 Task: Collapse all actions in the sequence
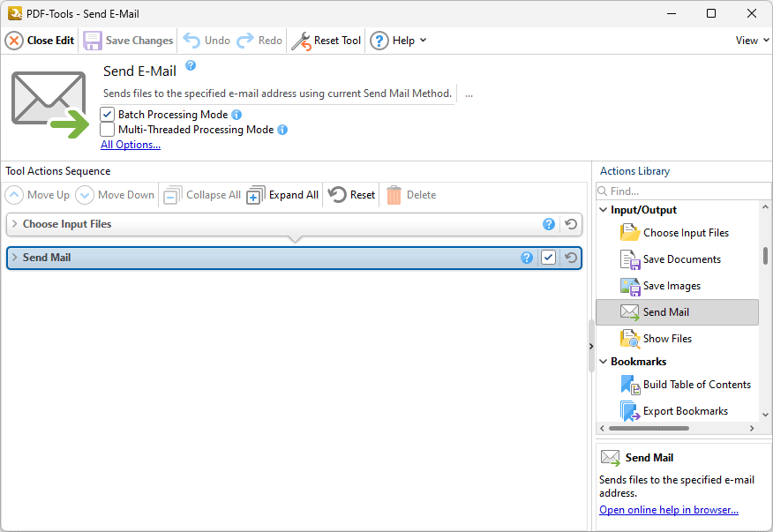click(x=202, y=195)
